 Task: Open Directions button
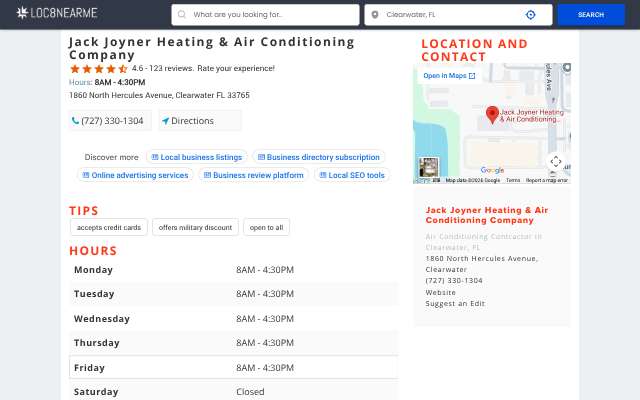200,121
